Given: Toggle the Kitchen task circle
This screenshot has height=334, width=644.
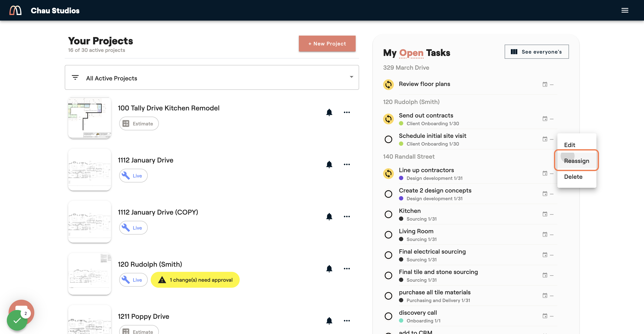Looking at the screenshot, I should 388,214.
